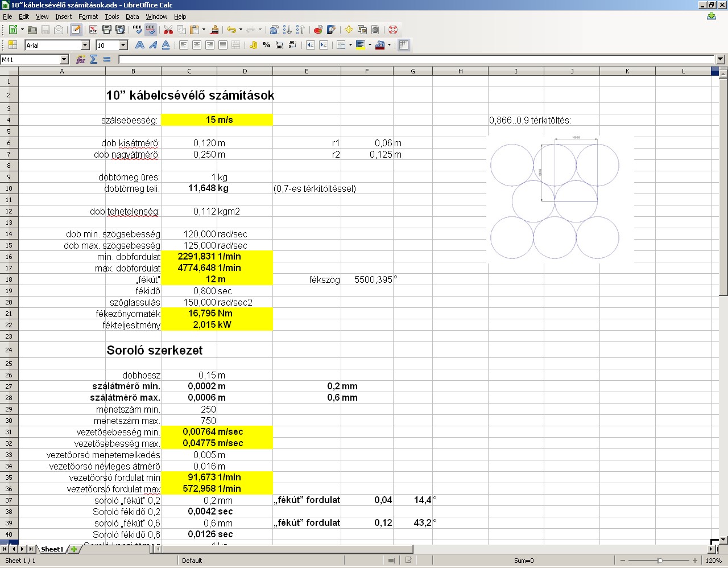Viewport: 728px width, 568px height.
Task: Toggle Edit File mode
Action: (76, 30)
